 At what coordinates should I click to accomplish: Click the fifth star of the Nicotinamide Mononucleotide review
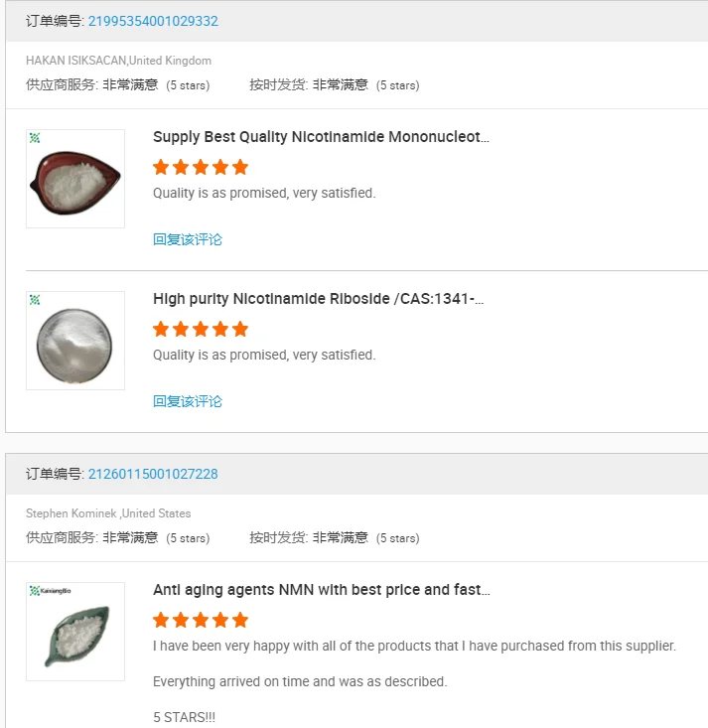[x=240, y=167]
